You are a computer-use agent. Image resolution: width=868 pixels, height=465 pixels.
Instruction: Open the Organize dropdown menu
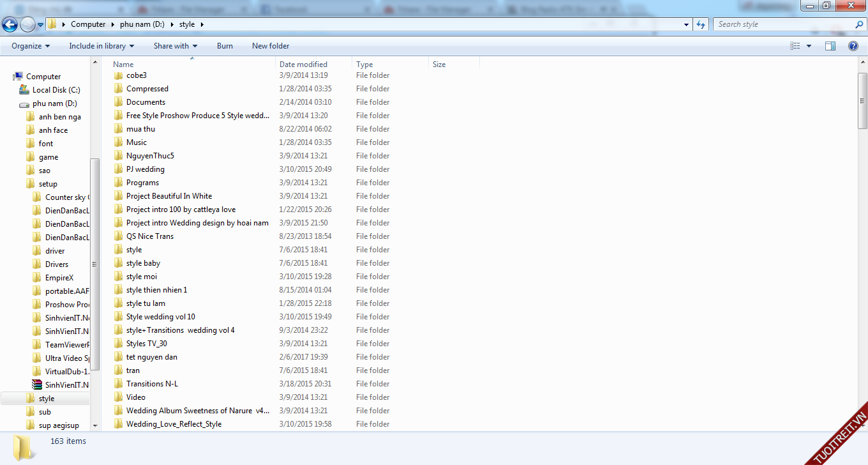[x=31, y=46]
